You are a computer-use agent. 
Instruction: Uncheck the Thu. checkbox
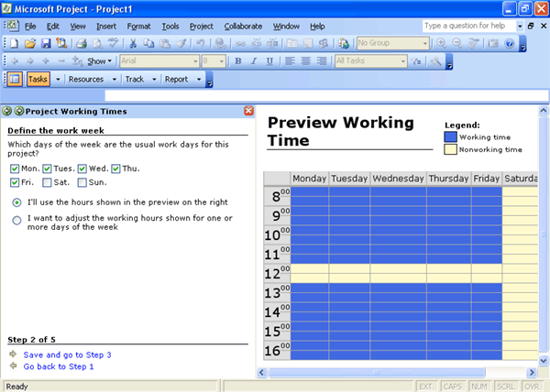click(115, 169)
